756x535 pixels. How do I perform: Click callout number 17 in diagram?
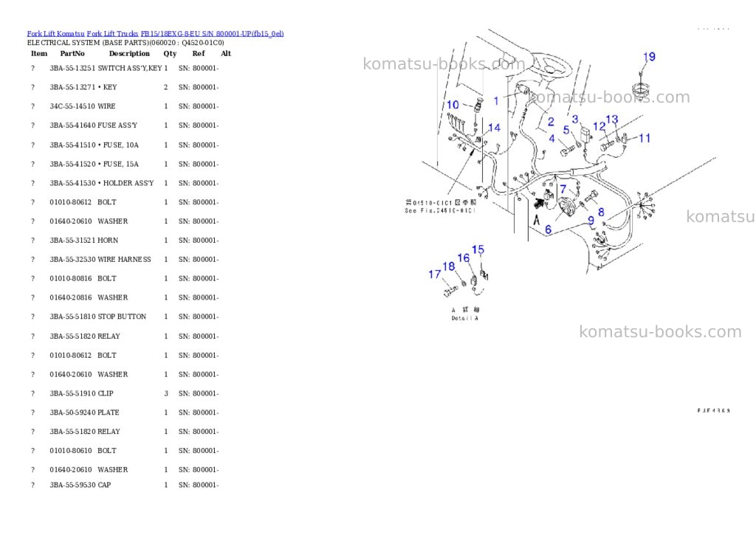pyautogui.click(x=434, y=275)
